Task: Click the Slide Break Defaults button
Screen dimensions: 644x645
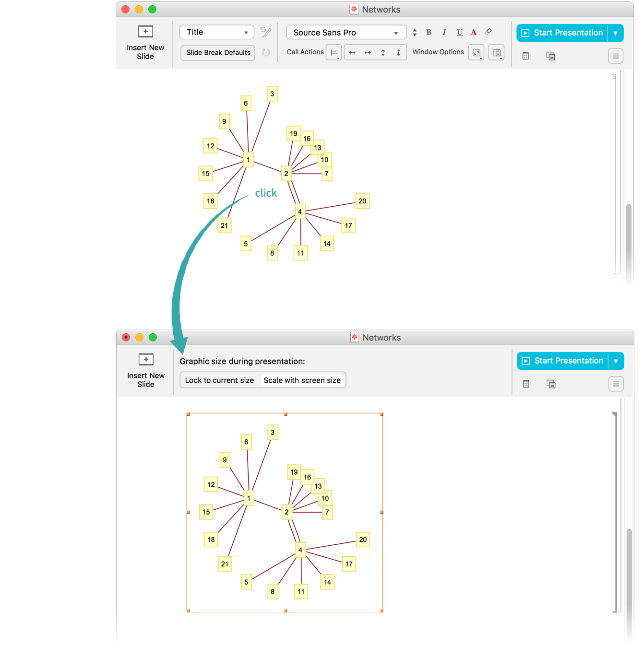Action: pyautogui.click(x=218, y=53)
